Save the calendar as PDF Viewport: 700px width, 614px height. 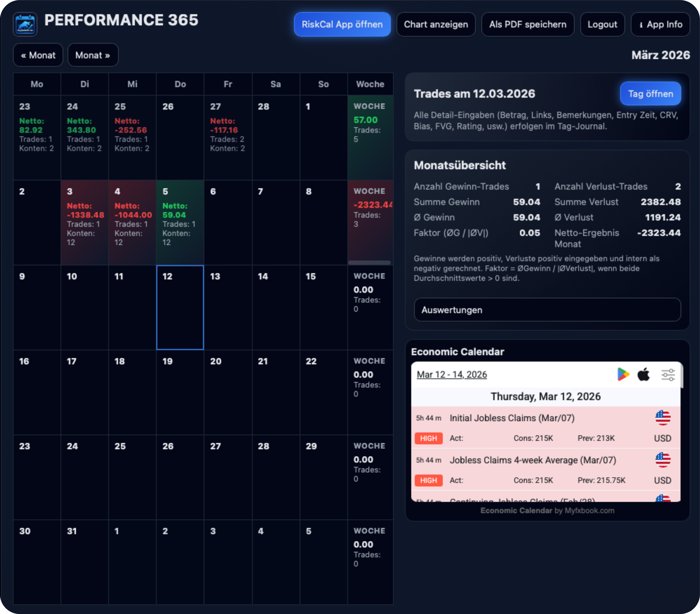528,24
